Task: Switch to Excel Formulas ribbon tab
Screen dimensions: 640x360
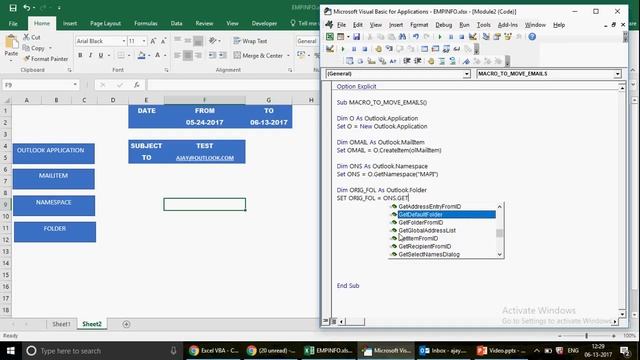Action: click(x=146, y=23)
